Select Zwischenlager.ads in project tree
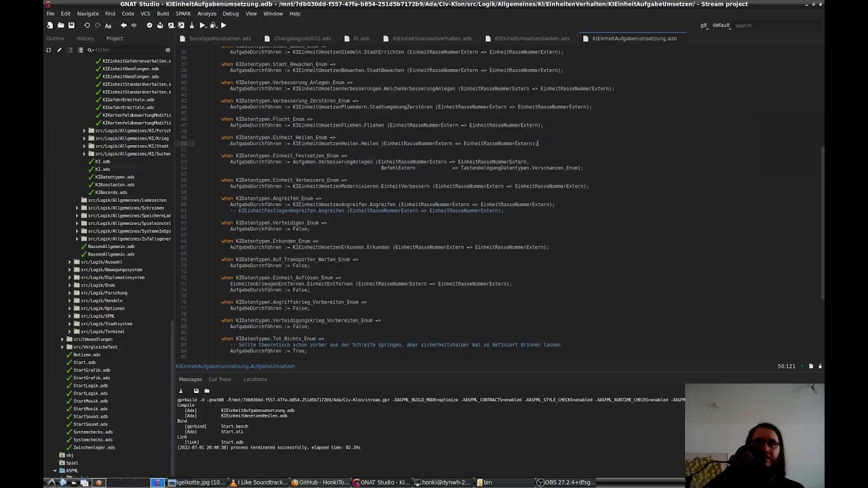The width and height of the screenshot is (868, 488). pyautogui.click(x=94, y=447)
